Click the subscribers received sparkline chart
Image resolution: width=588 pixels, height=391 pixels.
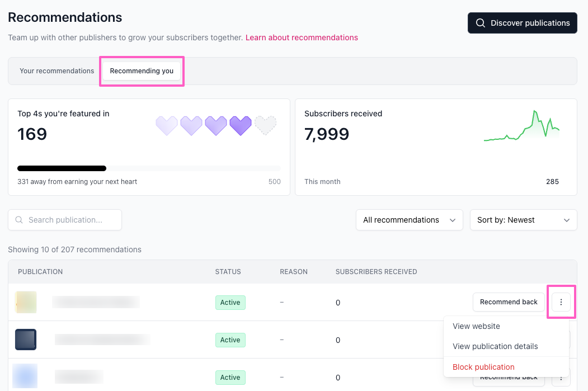521,127
